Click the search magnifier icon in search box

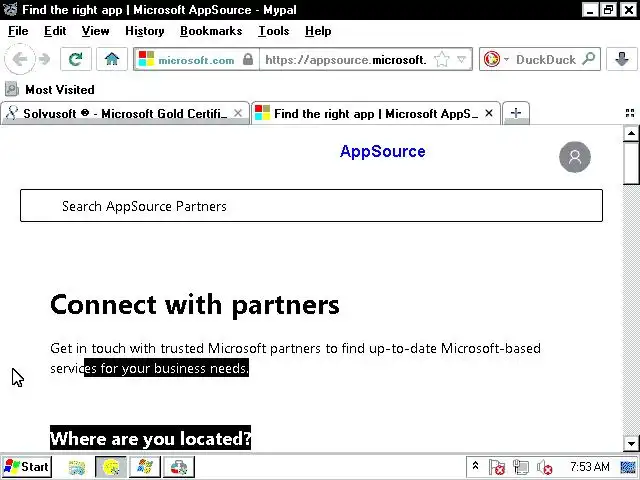pos(589,60)
